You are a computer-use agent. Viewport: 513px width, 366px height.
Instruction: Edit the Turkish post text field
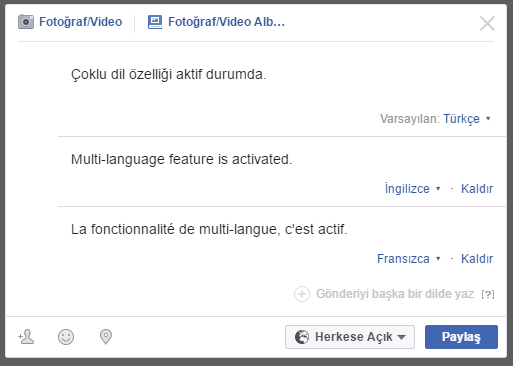pos(169,74)
